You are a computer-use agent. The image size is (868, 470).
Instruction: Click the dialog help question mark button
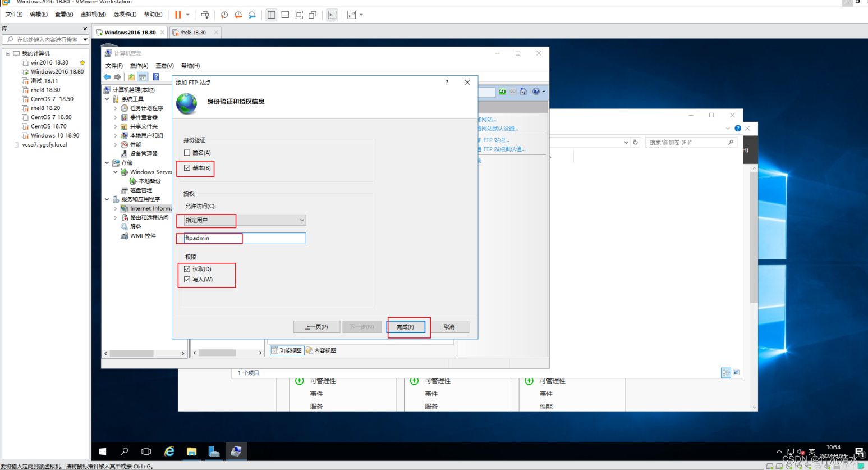point(447,83)
